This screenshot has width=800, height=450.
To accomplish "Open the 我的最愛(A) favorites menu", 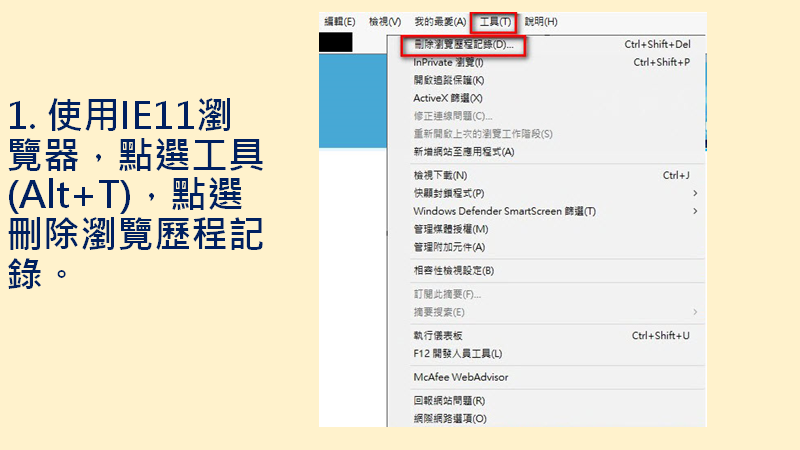I will tap(440, 22).
